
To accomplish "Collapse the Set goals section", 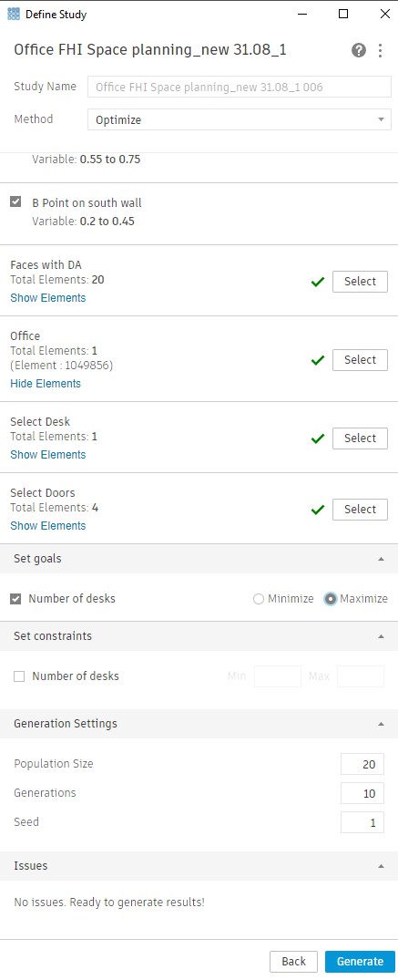I will [381, 559].
